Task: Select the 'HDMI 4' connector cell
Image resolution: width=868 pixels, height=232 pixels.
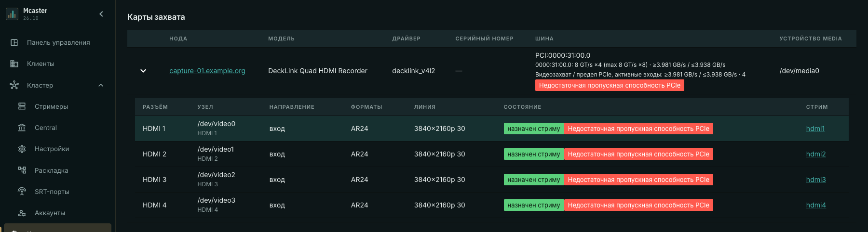Action: [x=155, y=205]
